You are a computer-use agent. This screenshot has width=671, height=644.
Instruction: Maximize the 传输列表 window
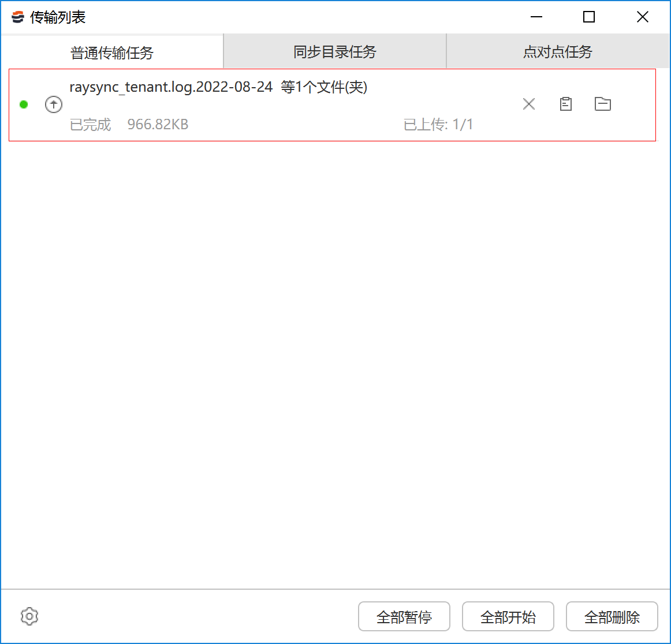pyautogui.click(x=589, y=17)
